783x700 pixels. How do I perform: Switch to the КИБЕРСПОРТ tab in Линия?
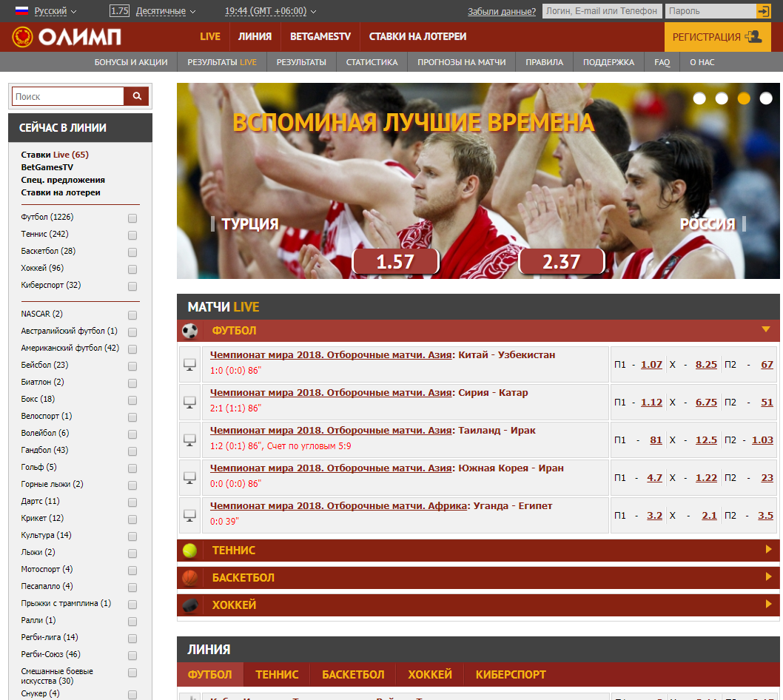(x=511, y=675)
